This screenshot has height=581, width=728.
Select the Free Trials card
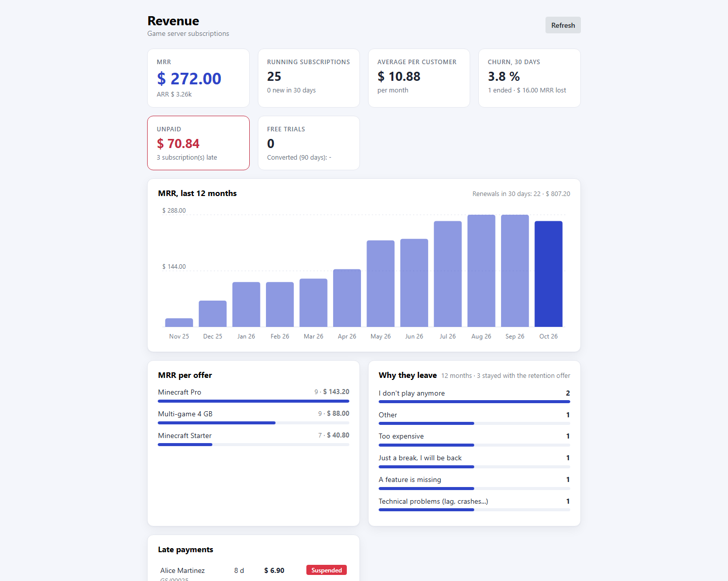pyautogui.click(x=309, y=143)
